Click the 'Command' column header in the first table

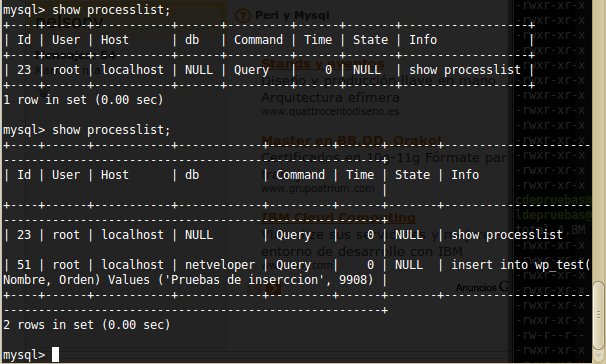(258, 40)
